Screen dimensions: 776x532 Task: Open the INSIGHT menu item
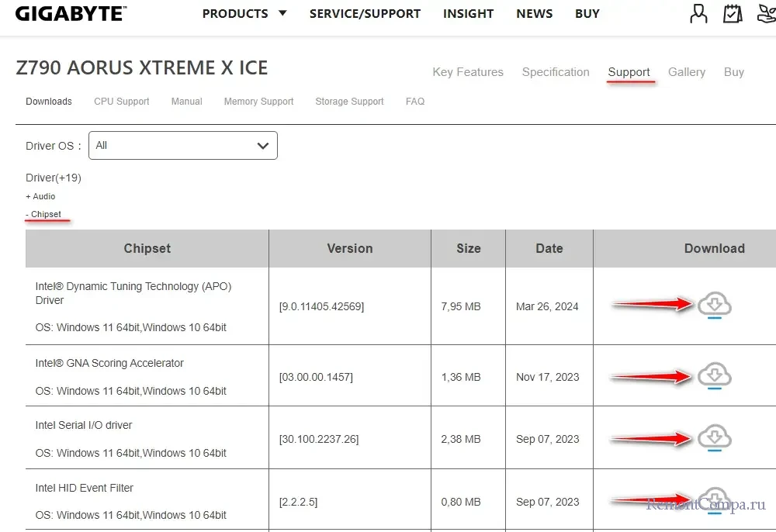tap(468, 13)
